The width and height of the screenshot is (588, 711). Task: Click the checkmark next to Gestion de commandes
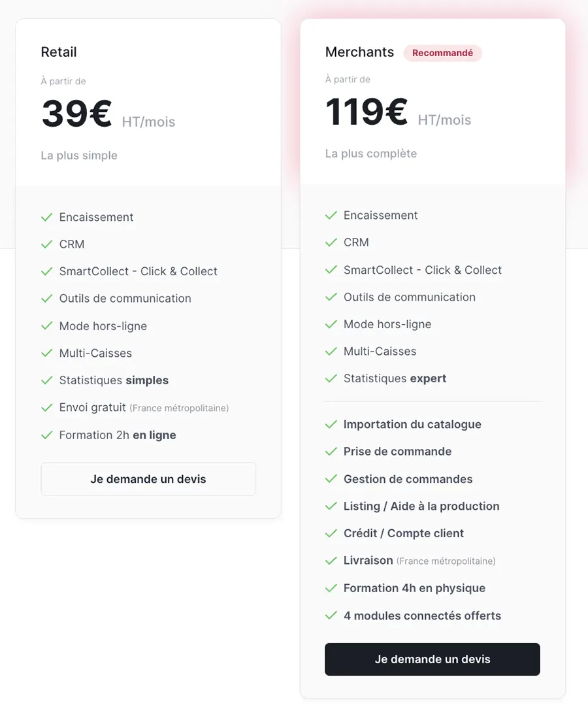[331, 479]
